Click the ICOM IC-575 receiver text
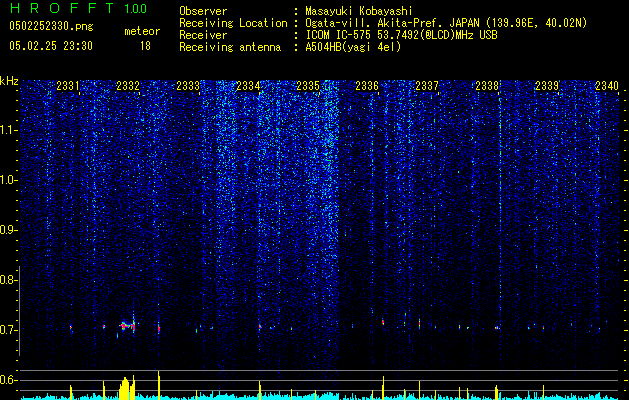The height and width of the screenshot is (400, 629). [401, 35]
